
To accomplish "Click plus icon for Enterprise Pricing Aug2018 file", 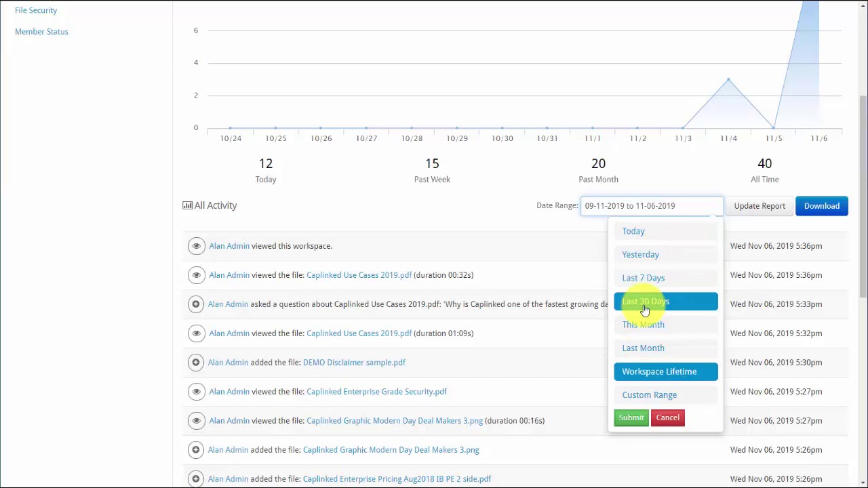I will click(x=195, y=479).
